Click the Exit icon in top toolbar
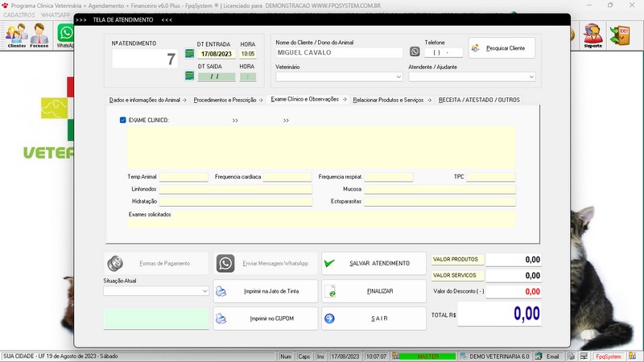 point(622,35)
